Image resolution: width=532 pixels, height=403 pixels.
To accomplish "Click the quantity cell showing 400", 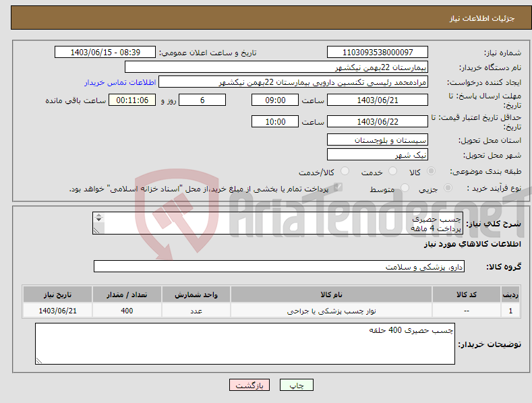I will (x=127, y=311).
